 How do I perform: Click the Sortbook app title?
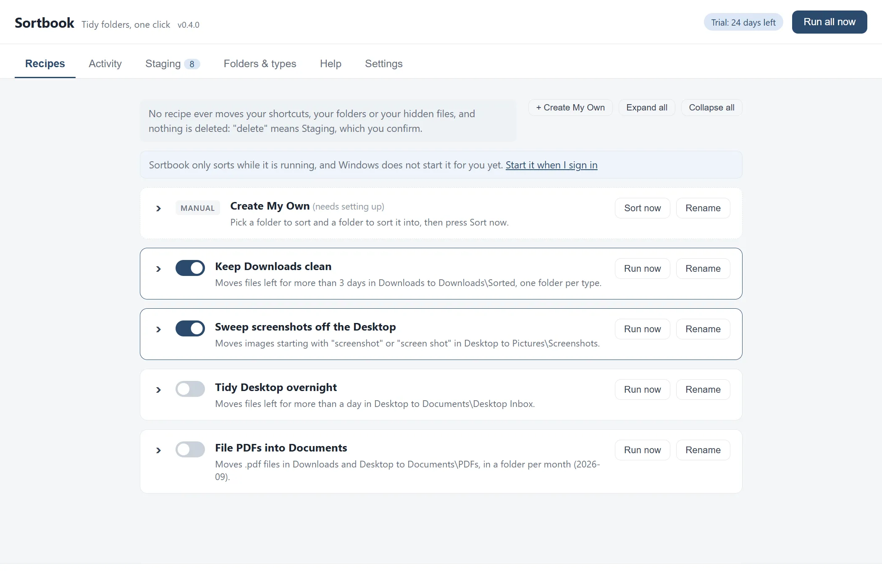(45, 23)
